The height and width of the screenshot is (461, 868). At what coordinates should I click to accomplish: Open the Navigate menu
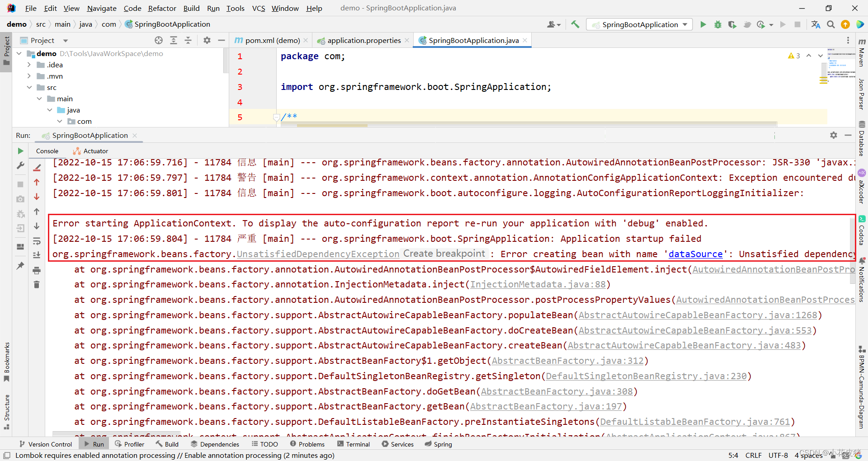(x=102, y=8)
